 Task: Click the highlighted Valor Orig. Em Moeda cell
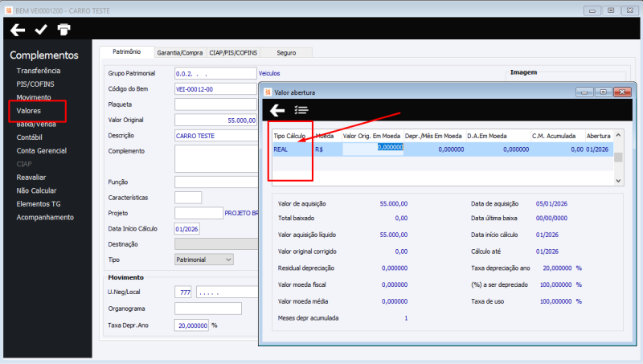pyautogui.click(x=373, y=149)
